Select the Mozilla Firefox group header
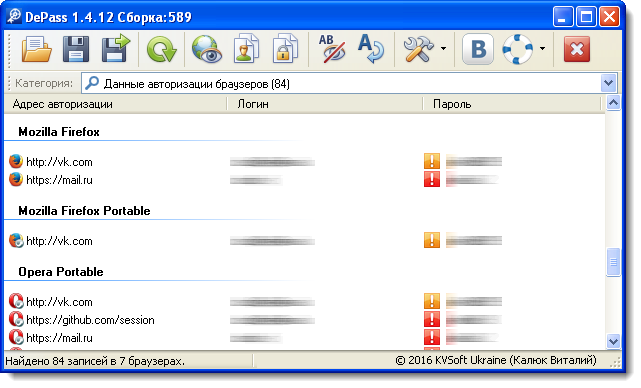The image size is (641, 388). (x=59, y=132)
